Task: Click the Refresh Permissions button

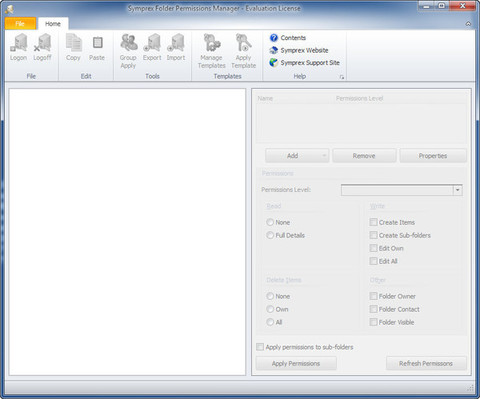Action: click(426, 363)
